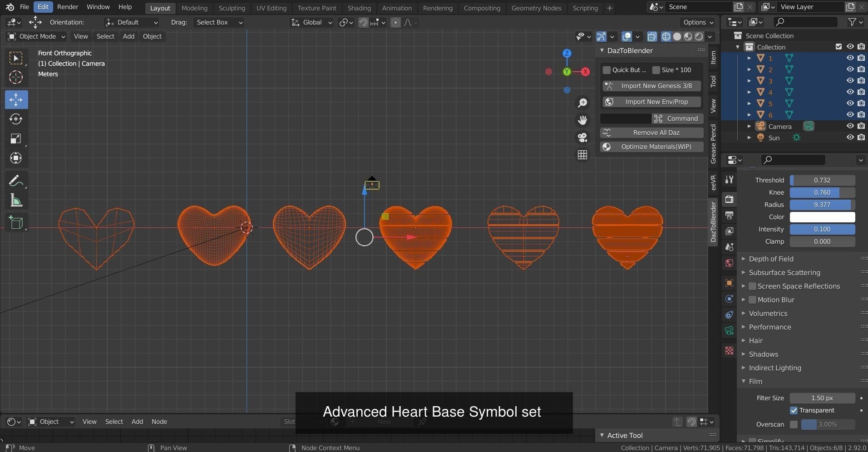Switch to wireframe viewport shading
The height and width of the screenshot is (452, 868).
(x=666, y=36)
